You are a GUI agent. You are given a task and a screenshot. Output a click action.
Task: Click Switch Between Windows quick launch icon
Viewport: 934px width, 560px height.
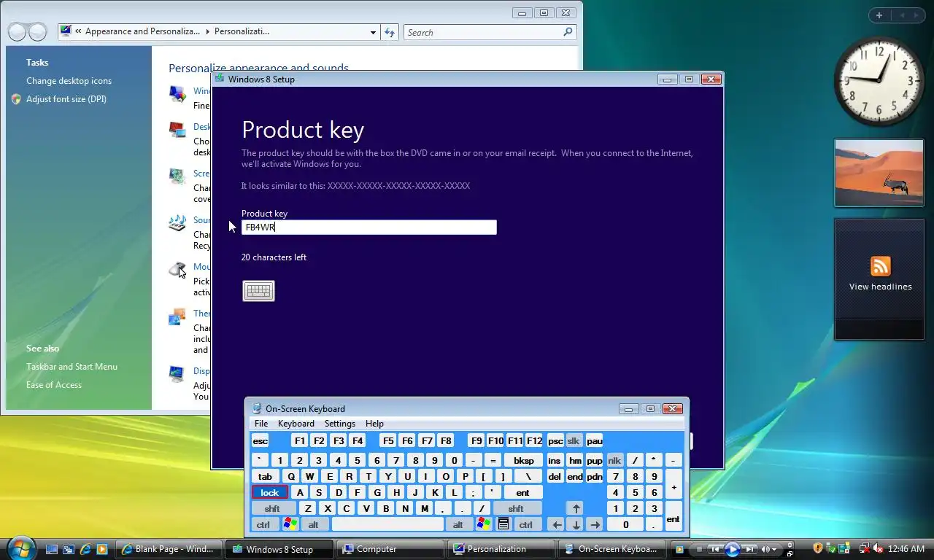[69, 549]
